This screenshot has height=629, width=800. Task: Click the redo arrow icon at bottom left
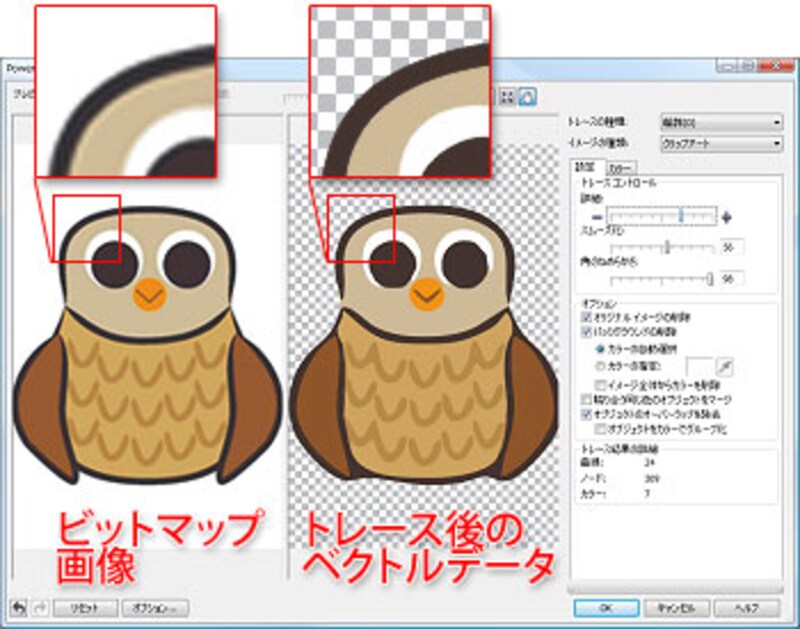38,607
